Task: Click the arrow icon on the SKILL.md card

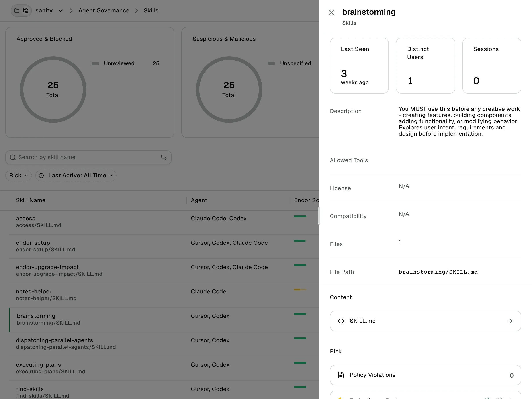Action: (510, 321)
